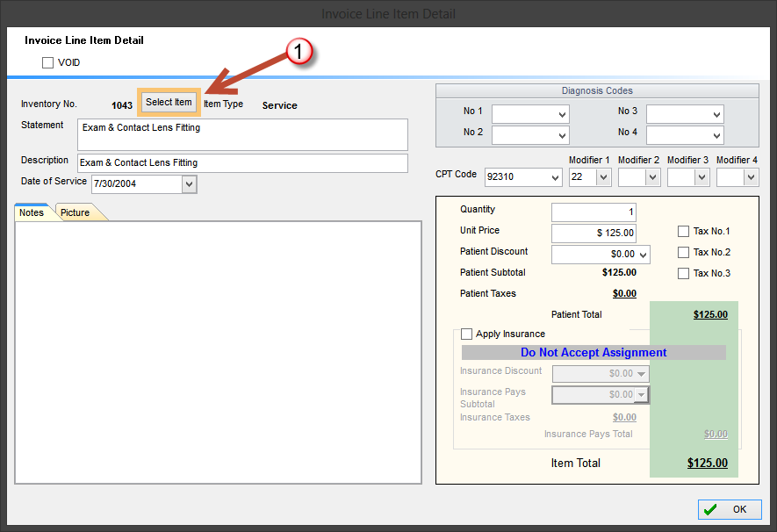Click the Unit Price field

click(x=594, y=233)
